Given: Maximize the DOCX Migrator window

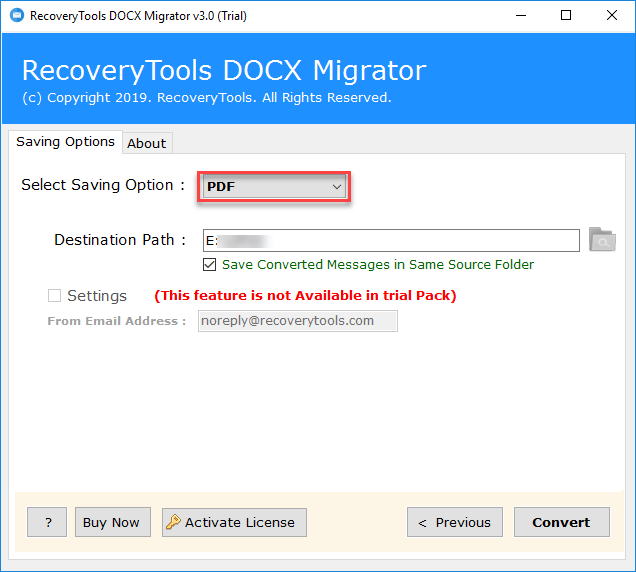Looking at the screenshot, I should [x=566, y=16].
